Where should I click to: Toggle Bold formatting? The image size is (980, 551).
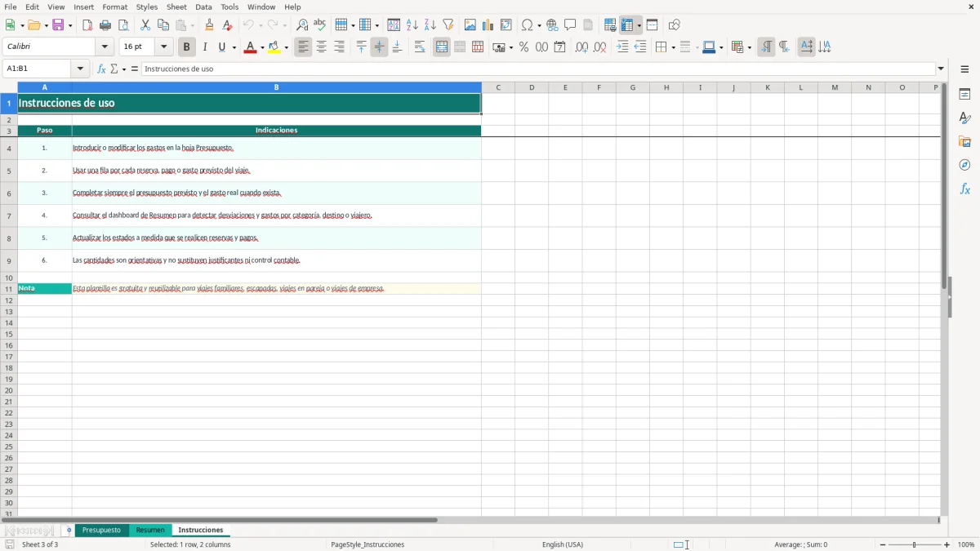point(187,47)
